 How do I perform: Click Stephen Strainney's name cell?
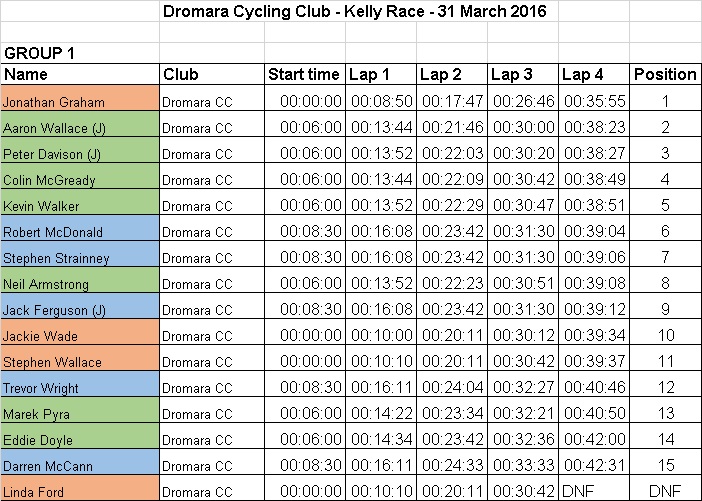80,254
